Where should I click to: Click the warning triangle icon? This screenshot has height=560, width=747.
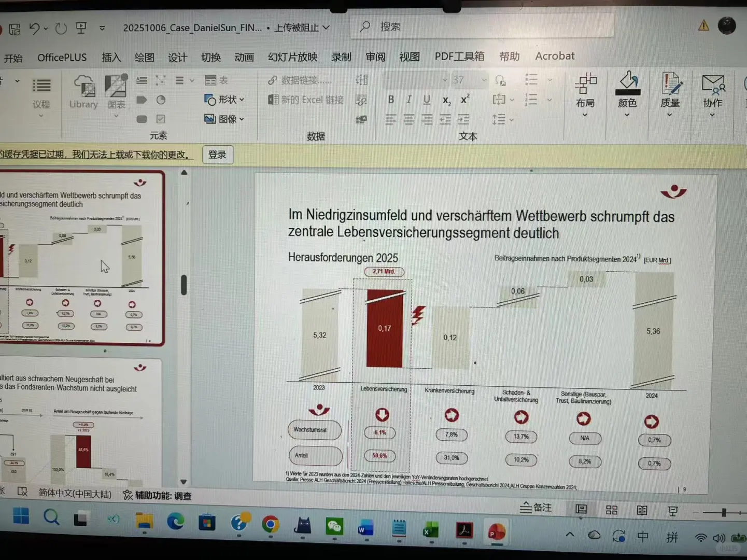(x=703, y=25)
